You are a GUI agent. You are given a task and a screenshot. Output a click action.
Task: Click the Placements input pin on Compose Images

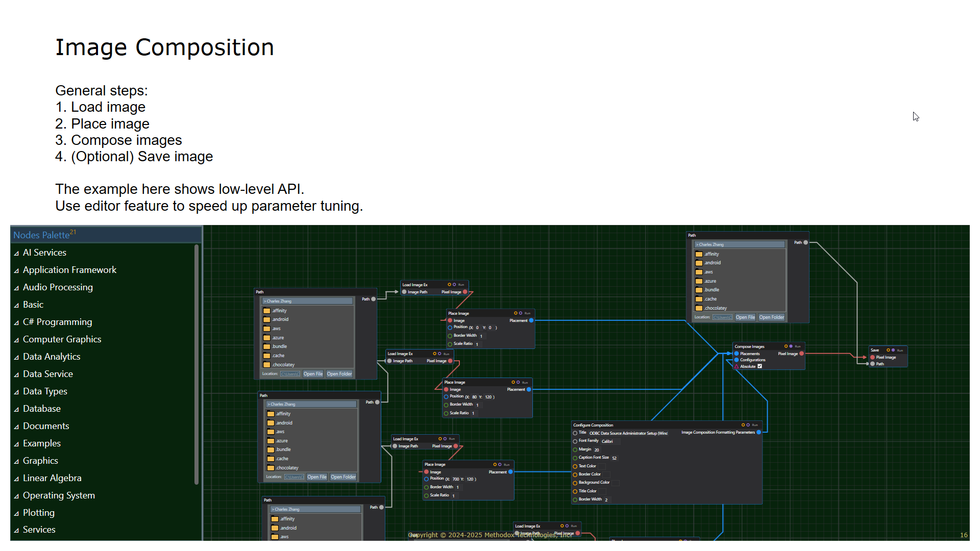click(737, 354)
